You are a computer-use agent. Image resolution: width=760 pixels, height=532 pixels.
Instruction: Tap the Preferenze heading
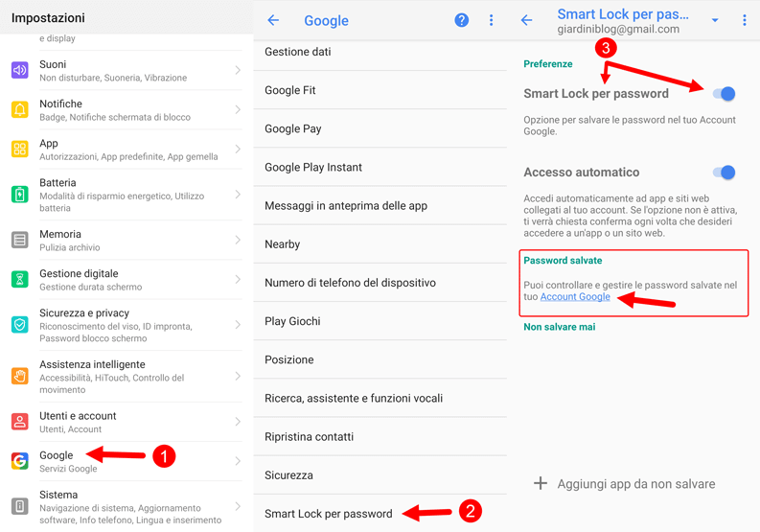pos(547,64)
